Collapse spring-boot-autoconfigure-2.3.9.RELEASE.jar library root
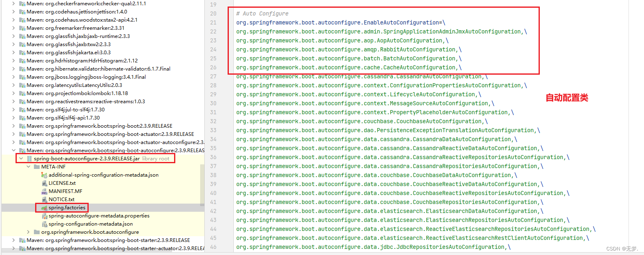The width and height of the screenshot is (644, 255). pyautogui.click(x=21, y=158)
